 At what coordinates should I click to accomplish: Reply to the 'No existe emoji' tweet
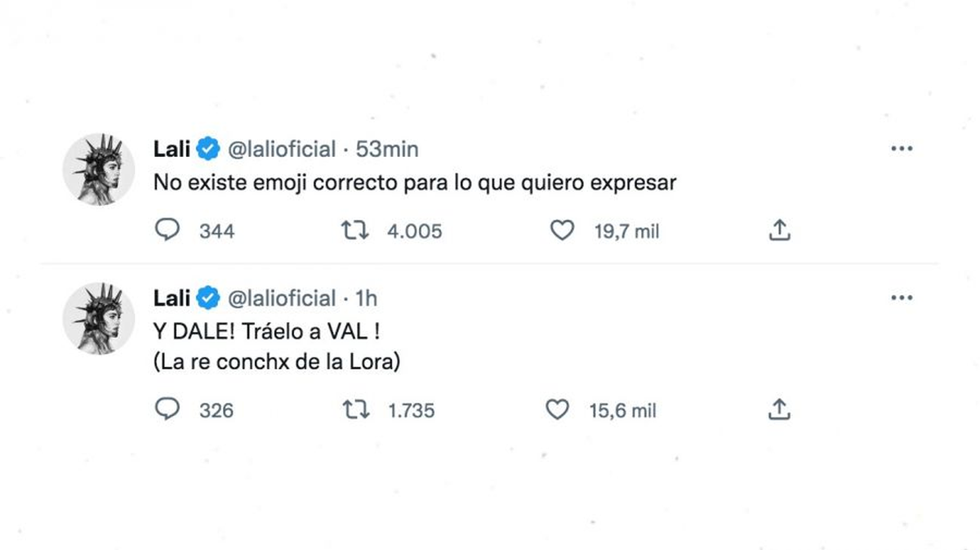click(167, 231)
